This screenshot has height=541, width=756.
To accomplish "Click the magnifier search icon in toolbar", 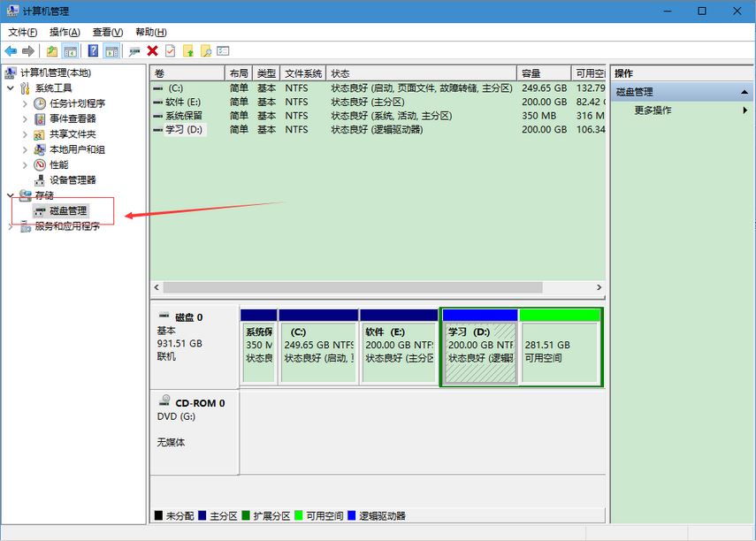I will [x=206, y=51].
